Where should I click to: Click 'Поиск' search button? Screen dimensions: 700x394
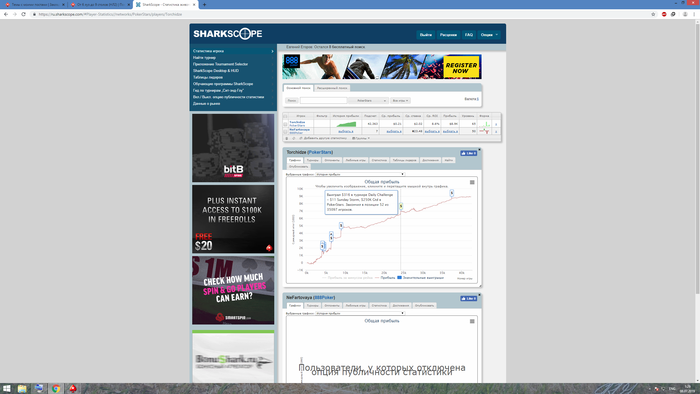292,100
